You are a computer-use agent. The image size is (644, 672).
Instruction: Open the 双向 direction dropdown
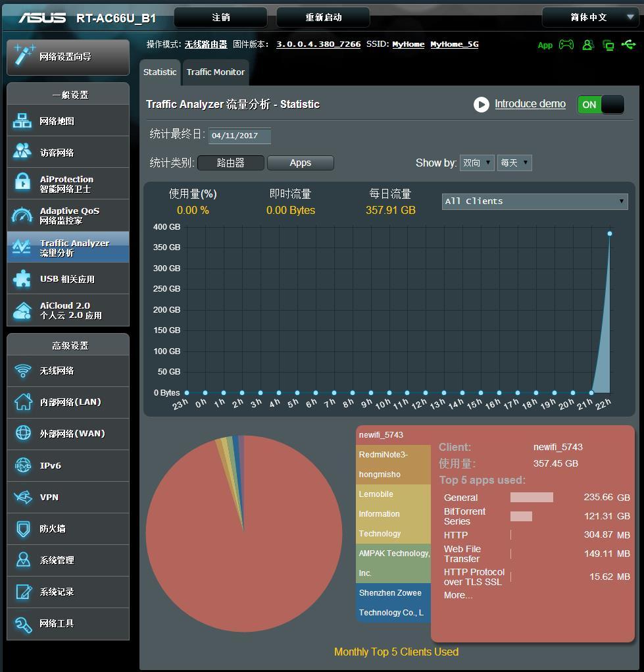(477, 163)
